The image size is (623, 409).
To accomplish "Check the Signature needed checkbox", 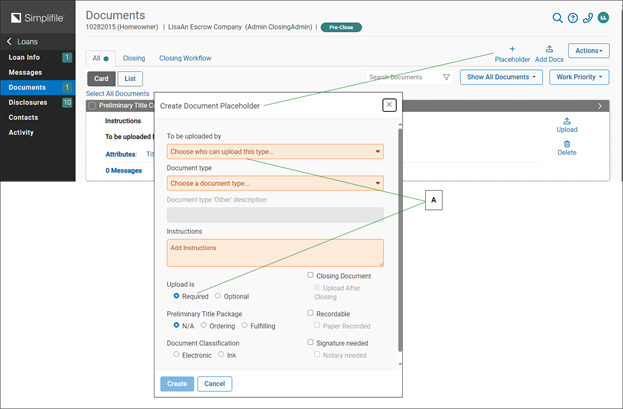I will [x=310, y=342].
